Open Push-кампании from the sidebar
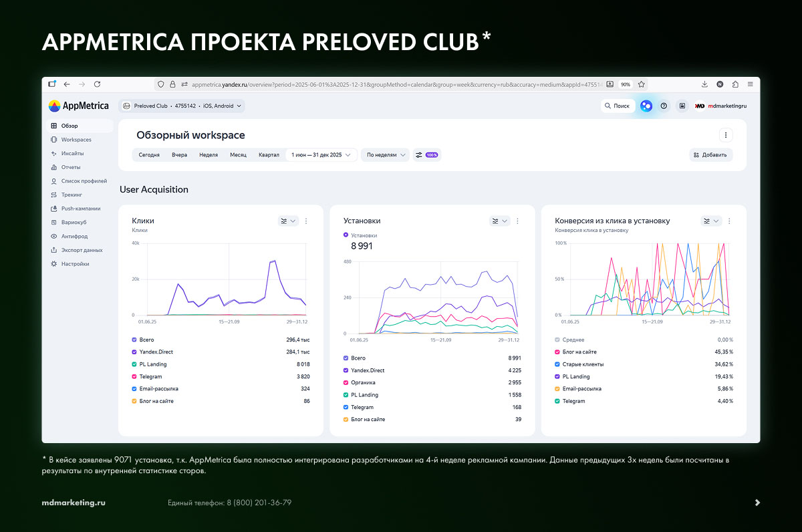This screenshot has height=532, width=802. tap(54, 209)
